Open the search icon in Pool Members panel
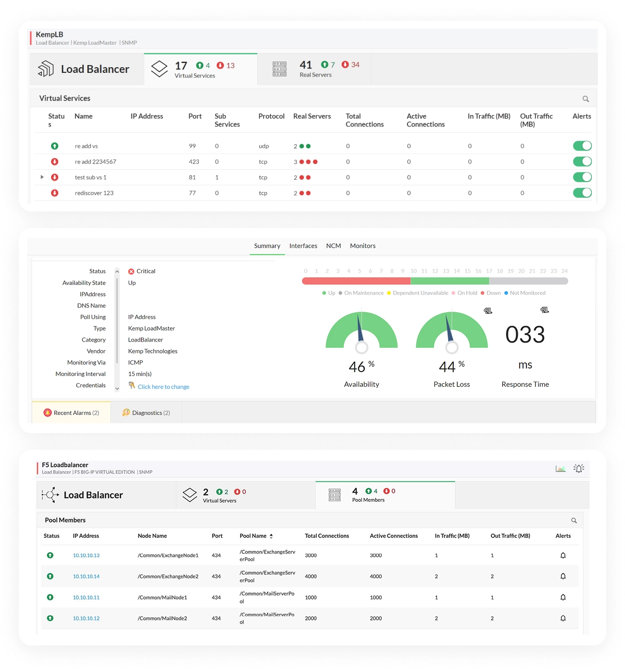 click(574, 520)
